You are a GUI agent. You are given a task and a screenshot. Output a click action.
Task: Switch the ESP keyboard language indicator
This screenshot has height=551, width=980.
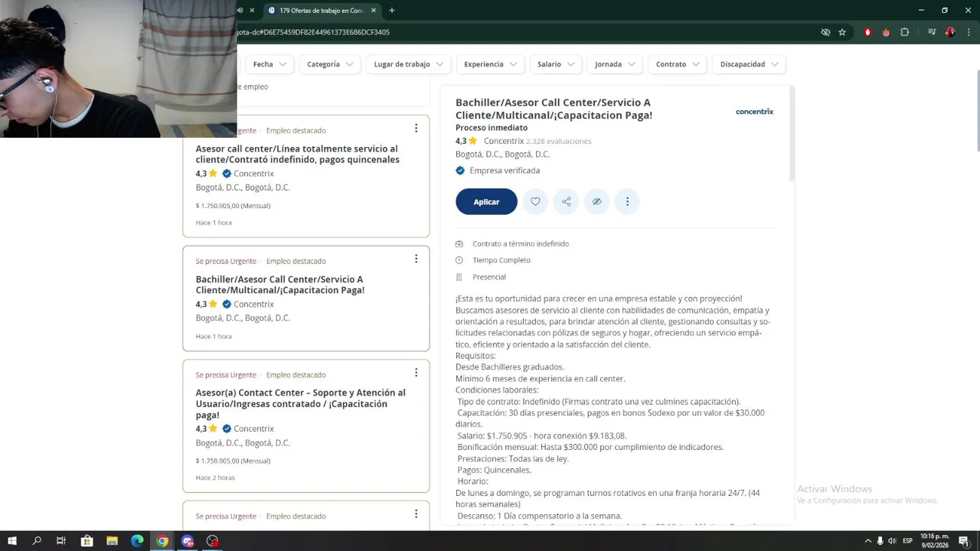click(x=908, y=541)
